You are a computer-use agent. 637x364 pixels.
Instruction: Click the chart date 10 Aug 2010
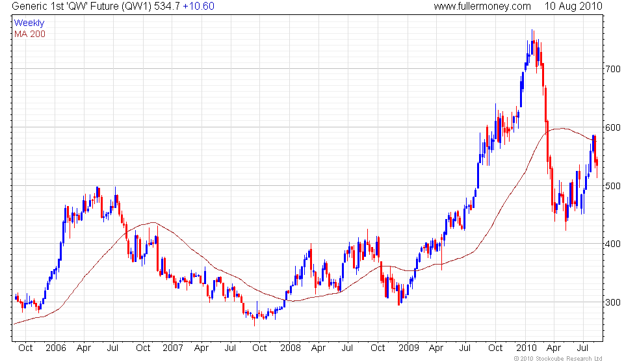[x=573, y=6]
